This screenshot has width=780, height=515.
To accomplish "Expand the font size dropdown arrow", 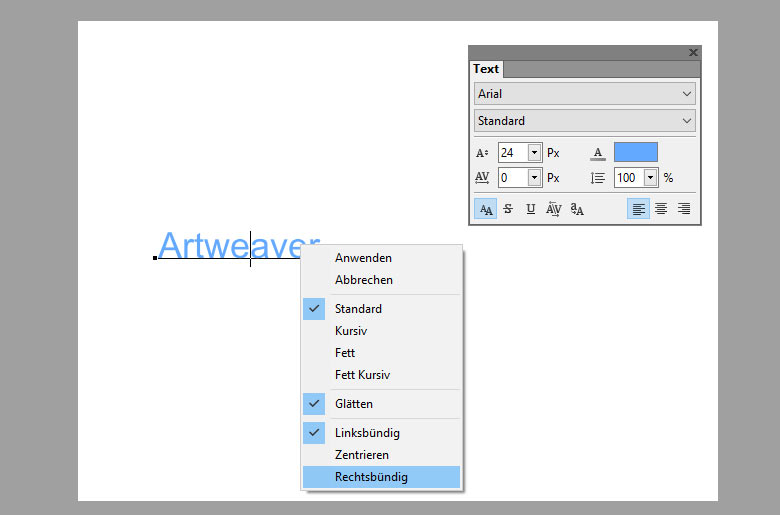I will (x=534, y=153).
